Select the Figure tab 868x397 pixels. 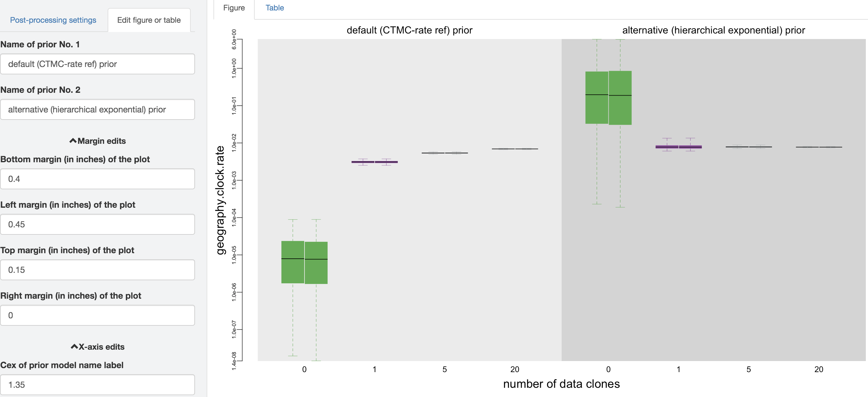coord(234,8)
